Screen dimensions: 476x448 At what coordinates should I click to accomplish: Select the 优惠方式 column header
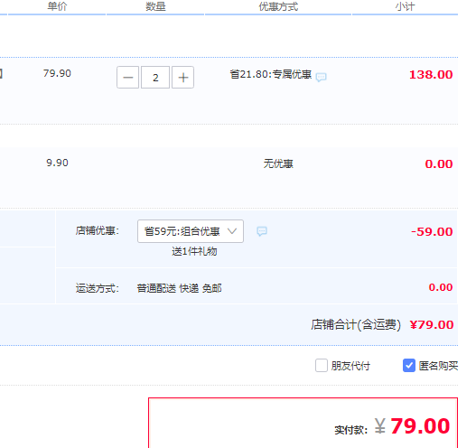click(x=278, y=6)
